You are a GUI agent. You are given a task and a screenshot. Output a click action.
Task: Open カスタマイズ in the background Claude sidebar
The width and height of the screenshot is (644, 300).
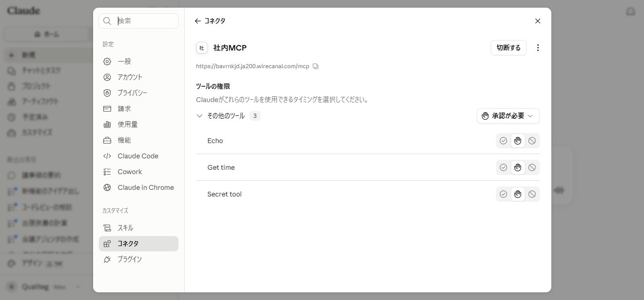[37, 132]
